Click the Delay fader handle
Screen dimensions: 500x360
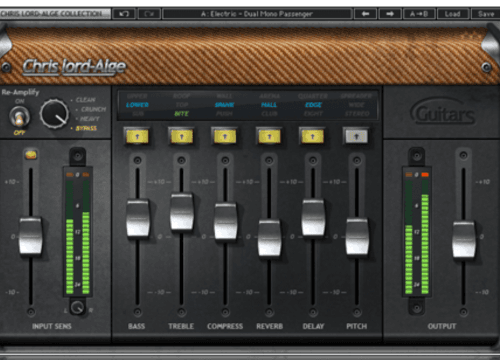tap(313, 218)
